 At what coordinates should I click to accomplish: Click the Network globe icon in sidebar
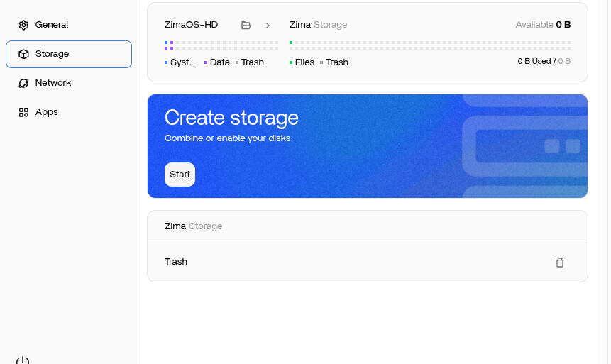click(23, 83)
